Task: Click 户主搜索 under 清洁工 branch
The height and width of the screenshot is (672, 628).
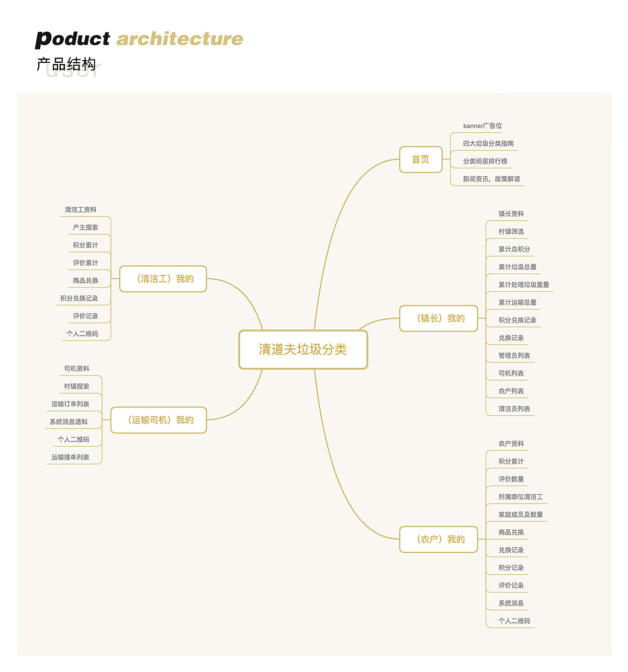Action: pos(85,227)
